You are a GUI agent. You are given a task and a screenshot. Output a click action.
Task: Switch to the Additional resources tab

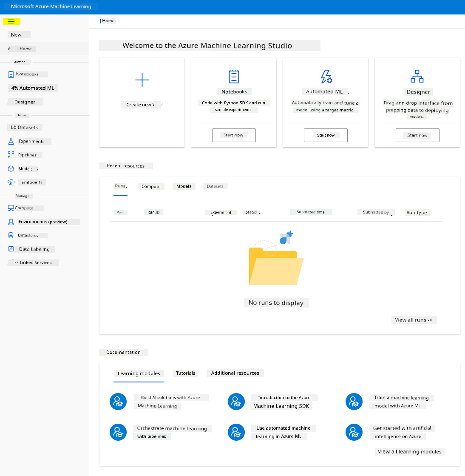[235, 373]
